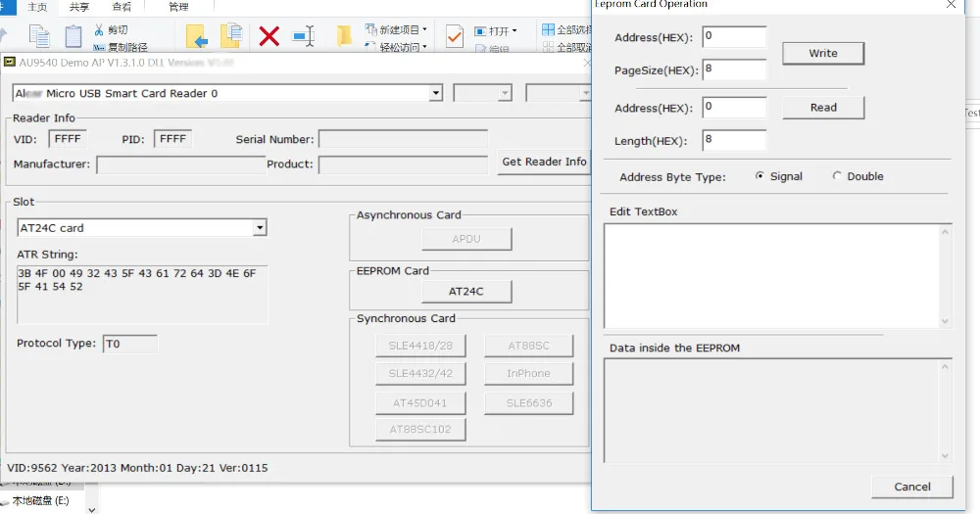Click the Edit TextBox scrollbar up arrow
The height and width of the screenshot is (514, 980).
[x=945, y=232]
